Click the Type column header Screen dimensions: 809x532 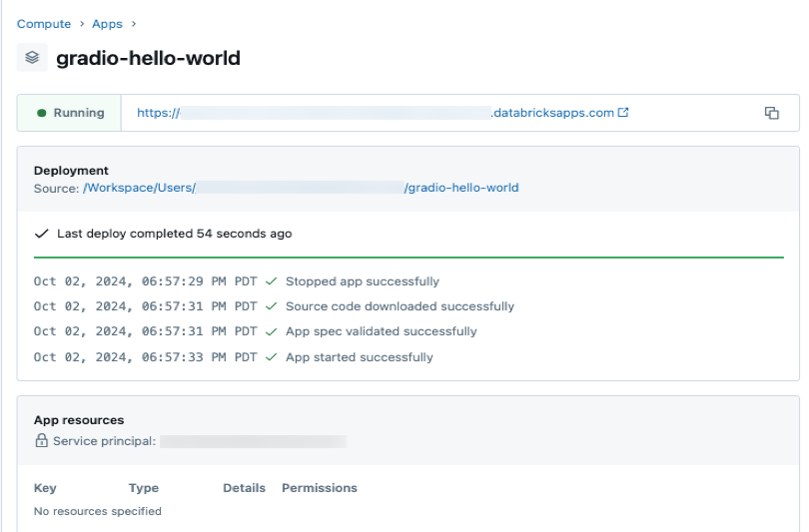[144, 488]
